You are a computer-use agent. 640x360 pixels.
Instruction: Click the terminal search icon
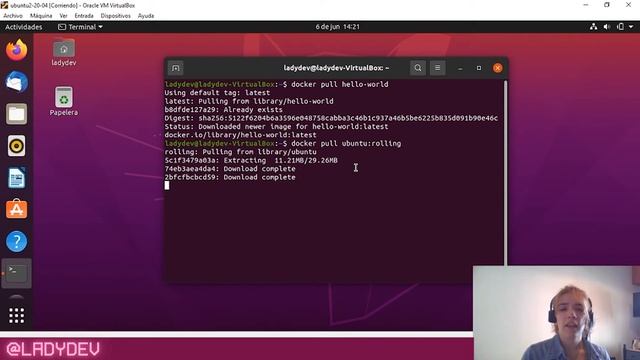coord(418,68)
